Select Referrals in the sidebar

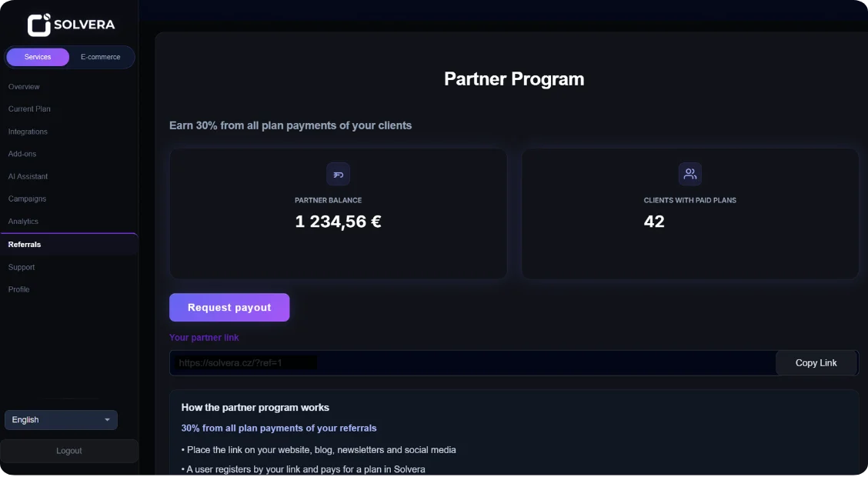tap(24, 244)
